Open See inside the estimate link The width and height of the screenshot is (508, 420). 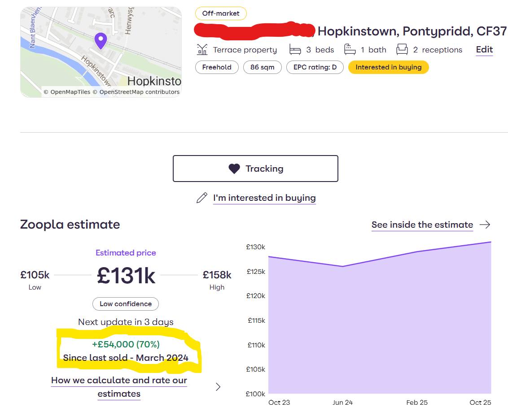click(x=422, y=225)
